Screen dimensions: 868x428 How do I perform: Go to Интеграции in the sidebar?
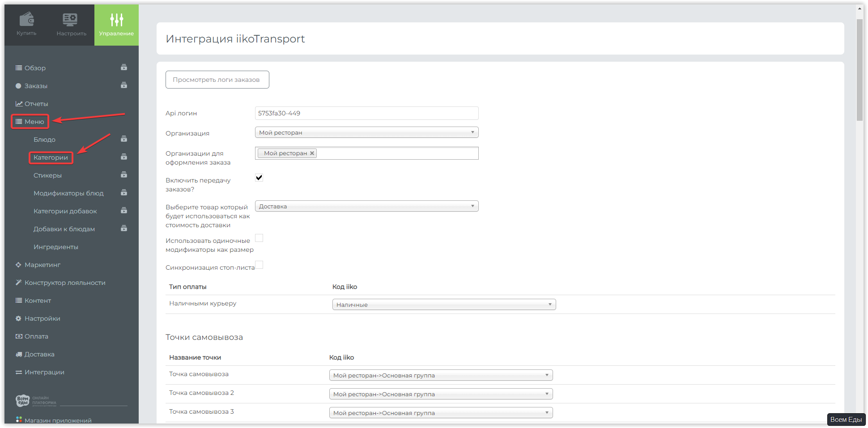(44, 372)
